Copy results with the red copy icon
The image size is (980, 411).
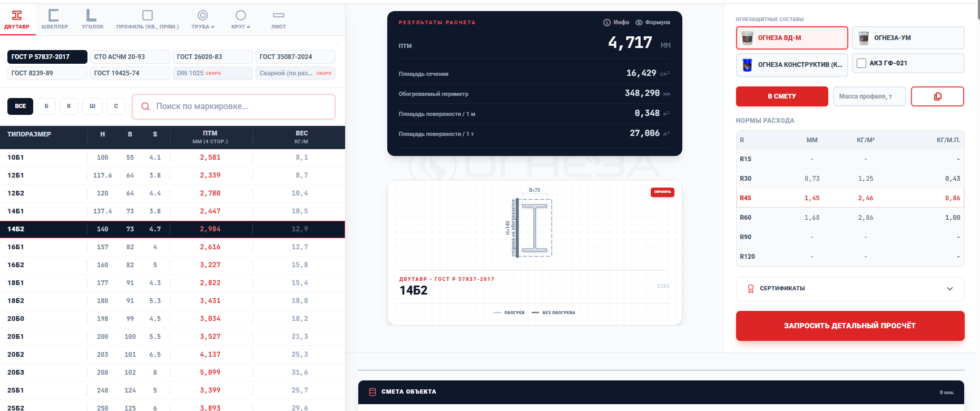[x=937, y=96]
